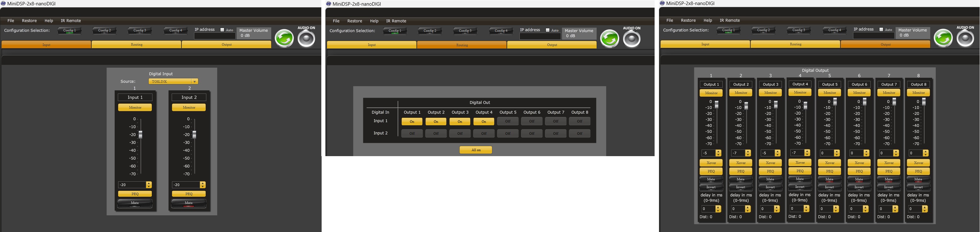The image size is (980, 232).
Task: Click the Input 1 gain fader handle
Action: pos(141,135)
